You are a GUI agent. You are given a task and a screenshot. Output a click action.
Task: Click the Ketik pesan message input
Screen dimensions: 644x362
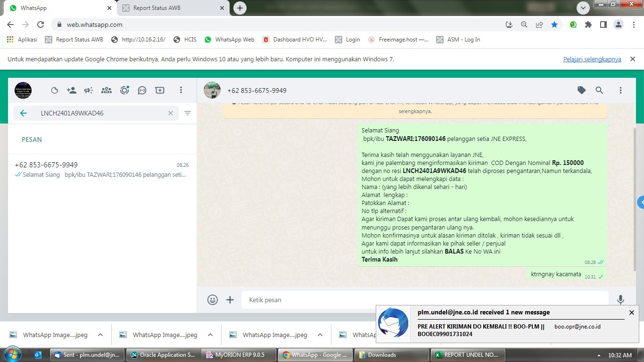click(425, 300)
